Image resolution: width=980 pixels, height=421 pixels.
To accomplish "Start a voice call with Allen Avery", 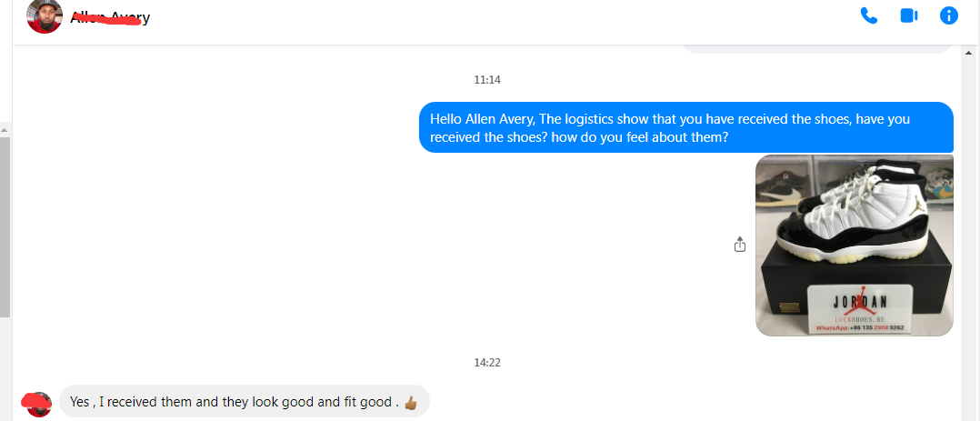I will coord(869,15).
